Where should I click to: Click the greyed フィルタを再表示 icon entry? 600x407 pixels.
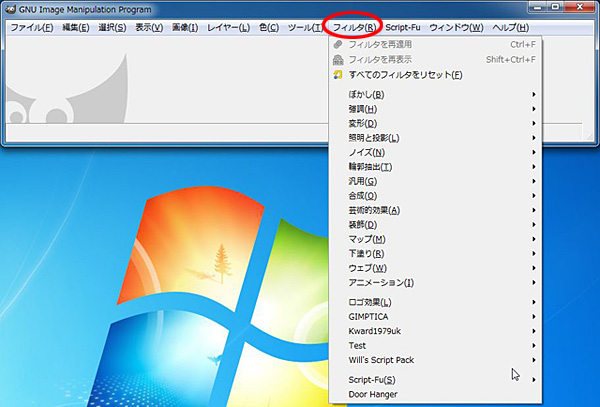tap(434, 60)
